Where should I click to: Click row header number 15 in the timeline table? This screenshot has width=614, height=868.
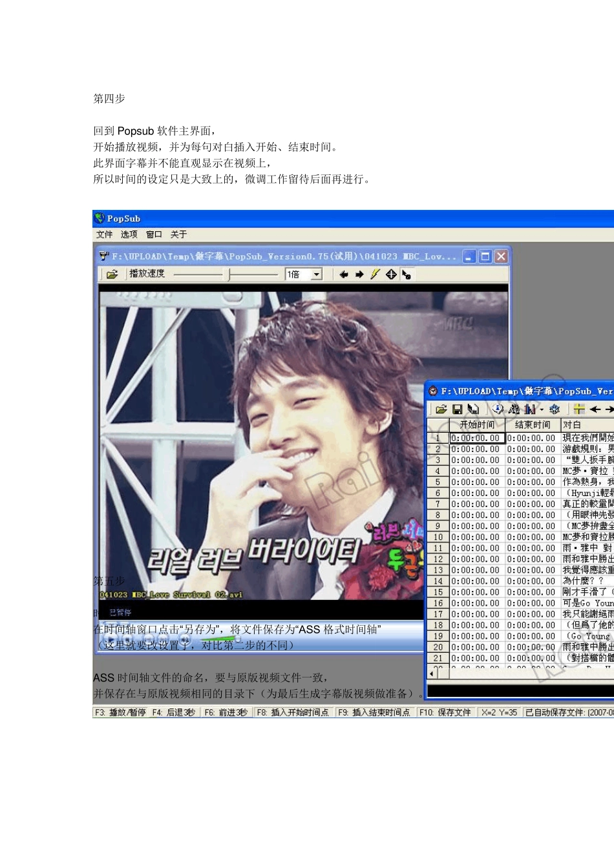(438, 592)
